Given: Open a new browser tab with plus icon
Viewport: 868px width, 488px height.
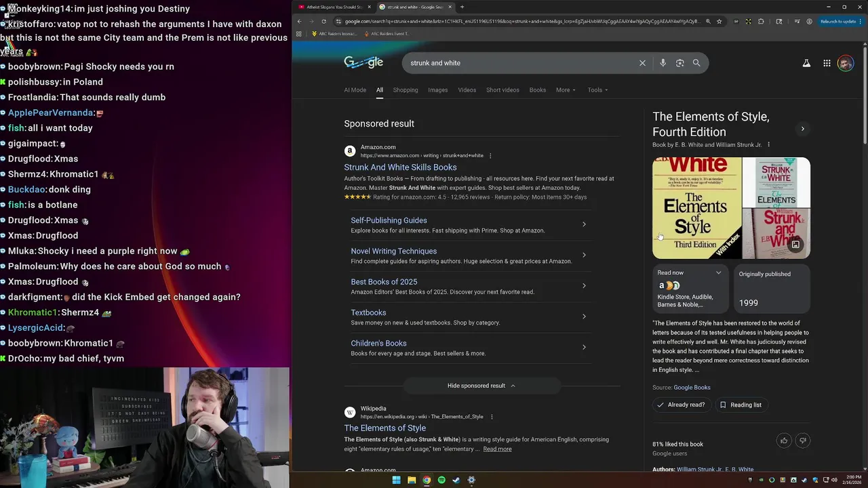Looking at the screenshot, I should [x=462, y=7].
